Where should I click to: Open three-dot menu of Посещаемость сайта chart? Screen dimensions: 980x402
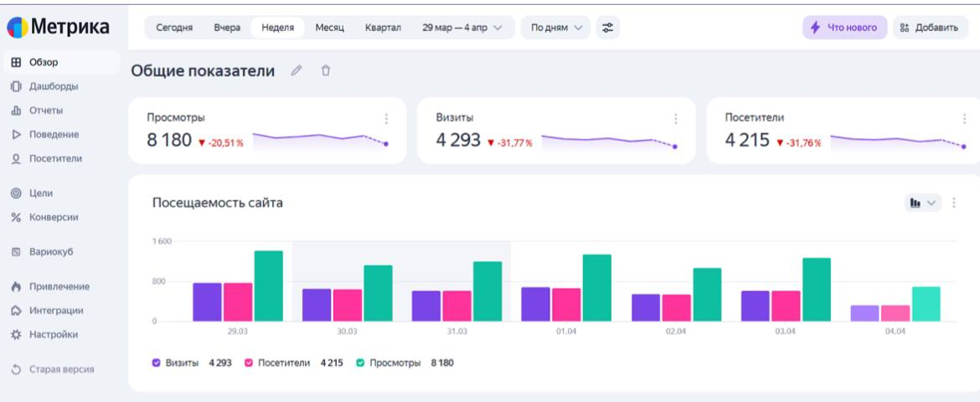click(955, 203)
